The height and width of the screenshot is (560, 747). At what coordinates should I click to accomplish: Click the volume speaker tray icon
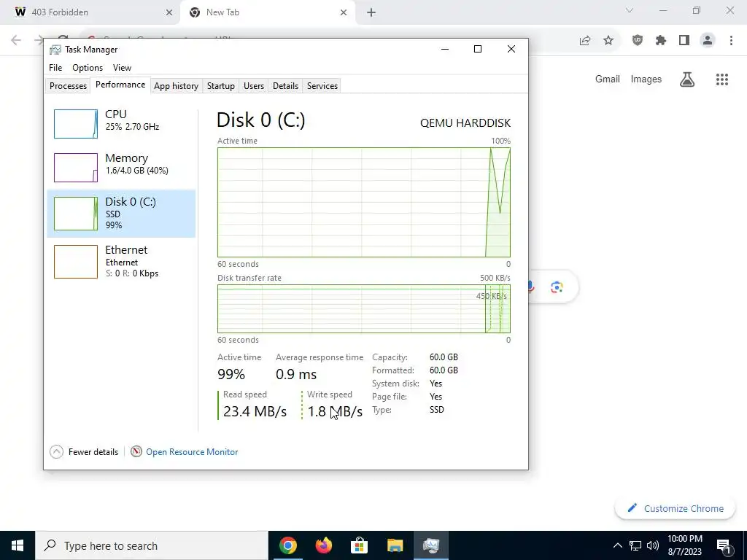(653, 545)
